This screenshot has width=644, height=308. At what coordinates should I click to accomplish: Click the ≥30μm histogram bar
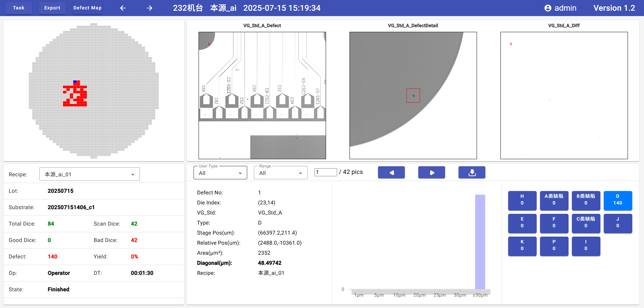pyautogui.click(x=480, y=241)
